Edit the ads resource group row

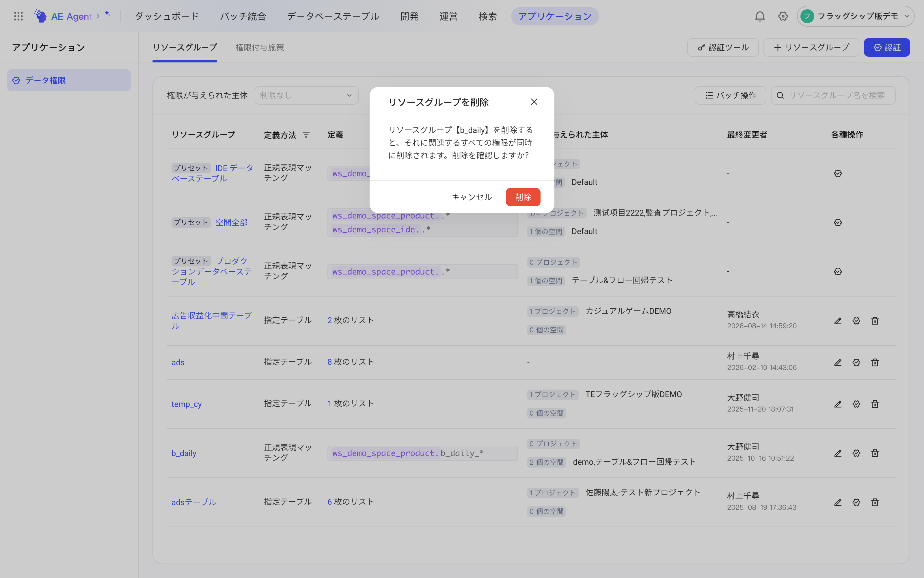[x=838, y=362]
